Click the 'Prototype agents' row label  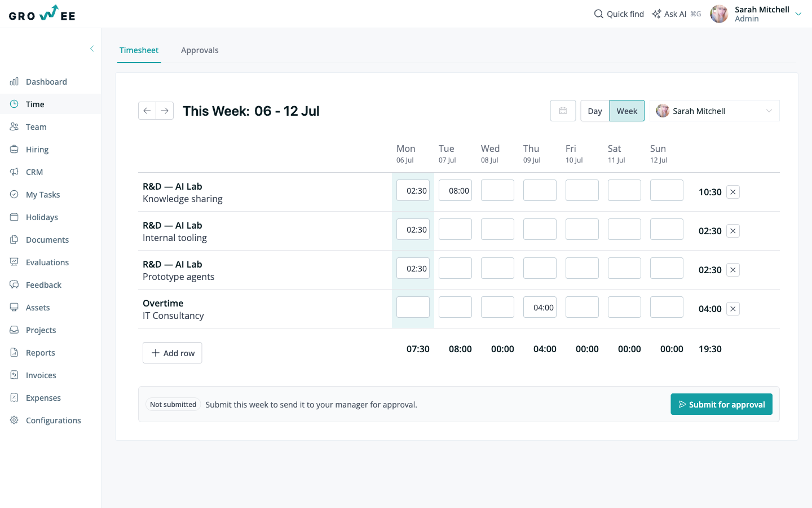tap(178, 277)
